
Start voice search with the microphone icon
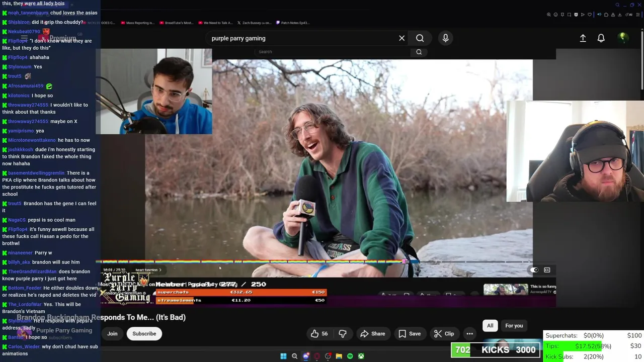(x=445, y=38)
